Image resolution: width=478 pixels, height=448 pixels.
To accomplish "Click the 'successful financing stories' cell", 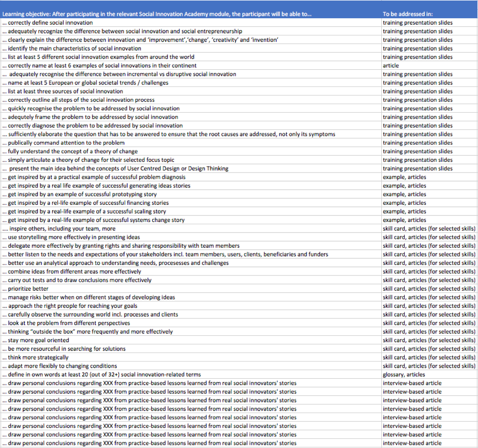I will pyautogui.click(x=191, y=203).
